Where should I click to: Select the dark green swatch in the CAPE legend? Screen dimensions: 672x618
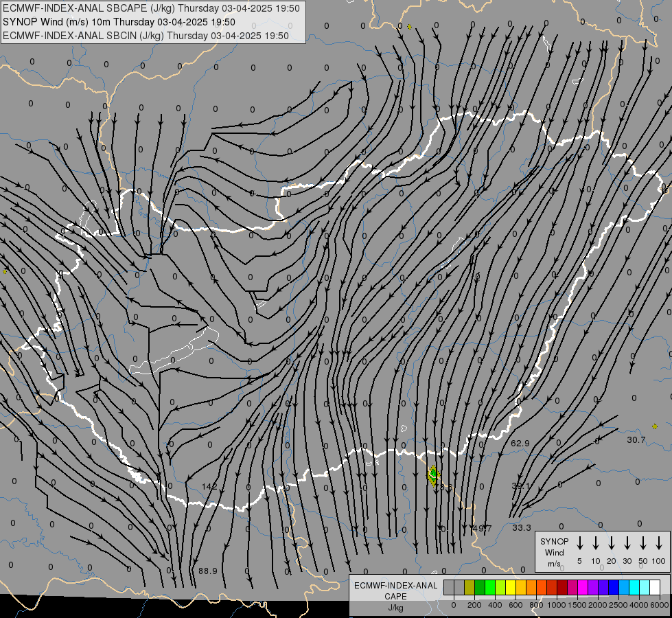point(480,588)
